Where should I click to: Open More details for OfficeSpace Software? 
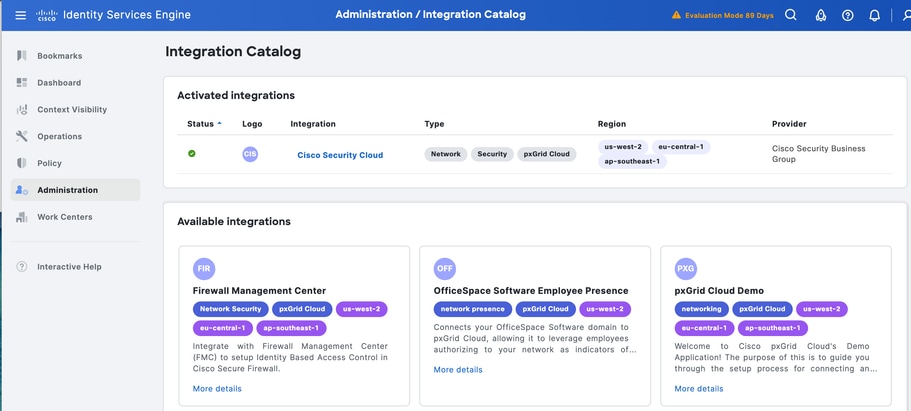pos(458,370)
